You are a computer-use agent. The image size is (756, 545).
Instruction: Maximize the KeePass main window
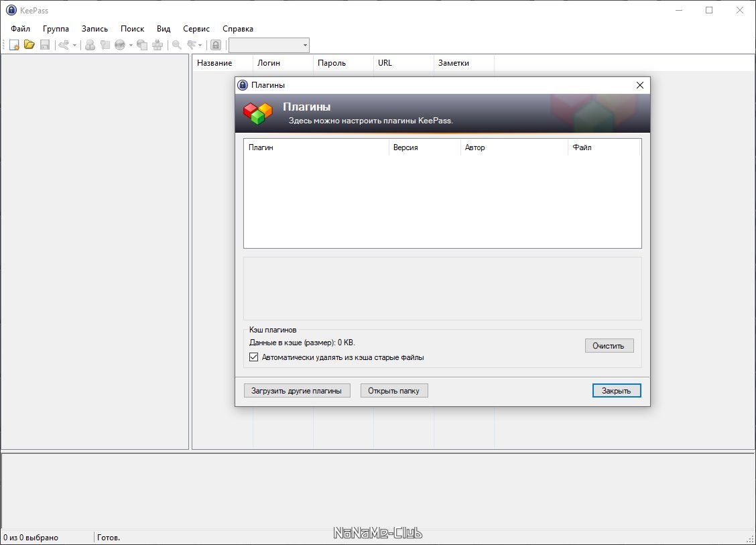[x=709, y=10]
